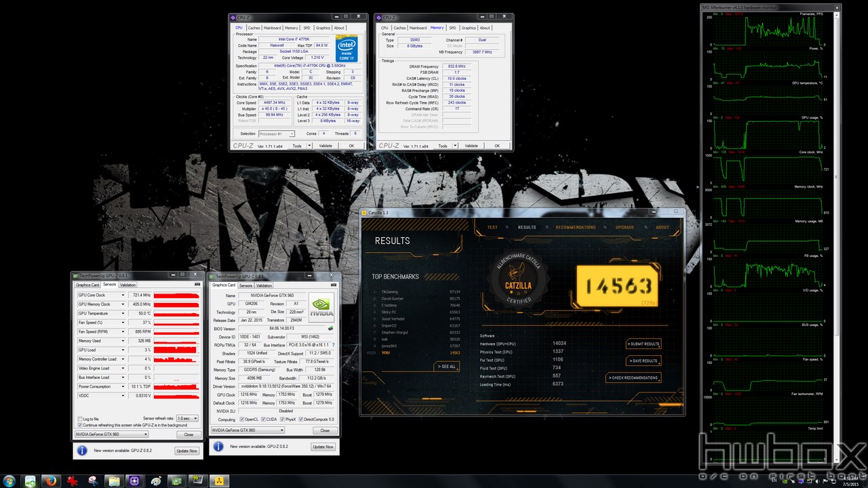
Task: Click the CHECK RECOMMENDATIONS button
Action: pos(633,378)
